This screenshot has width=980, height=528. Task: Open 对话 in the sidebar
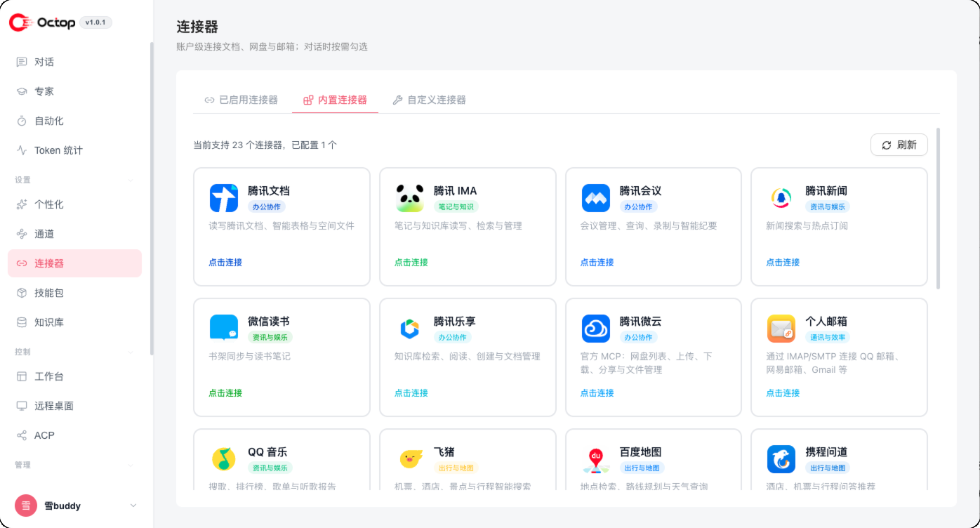[x=74, y=62]
